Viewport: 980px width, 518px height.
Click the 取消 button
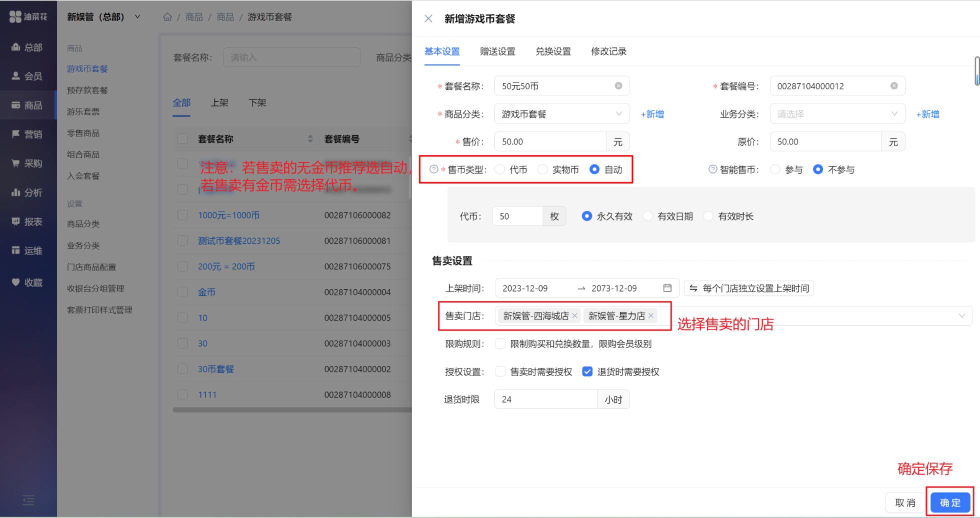905,502
